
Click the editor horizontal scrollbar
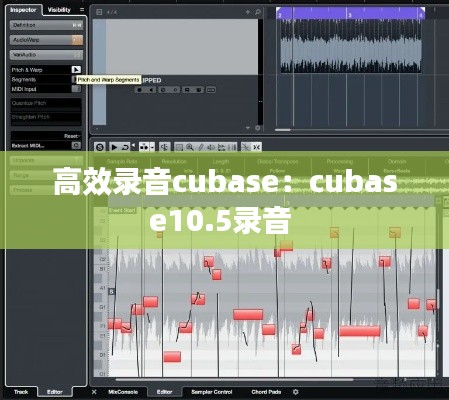click(x=234, y=379)
